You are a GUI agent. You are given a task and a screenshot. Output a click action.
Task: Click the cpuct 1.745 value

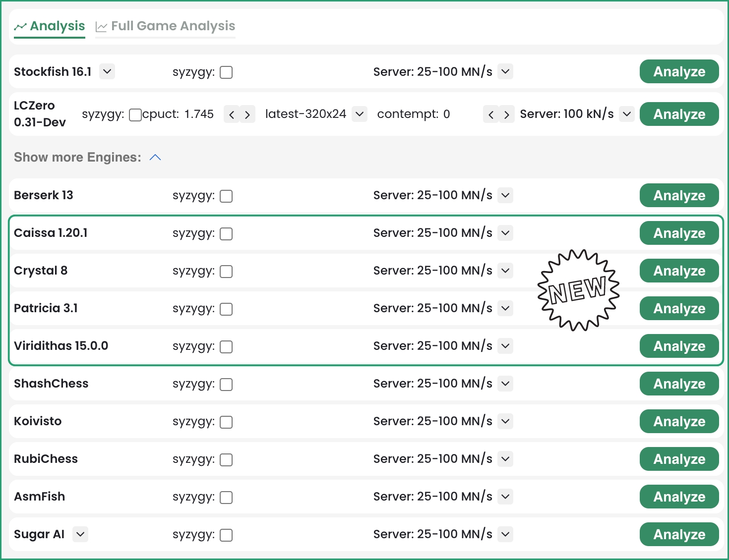199,114
